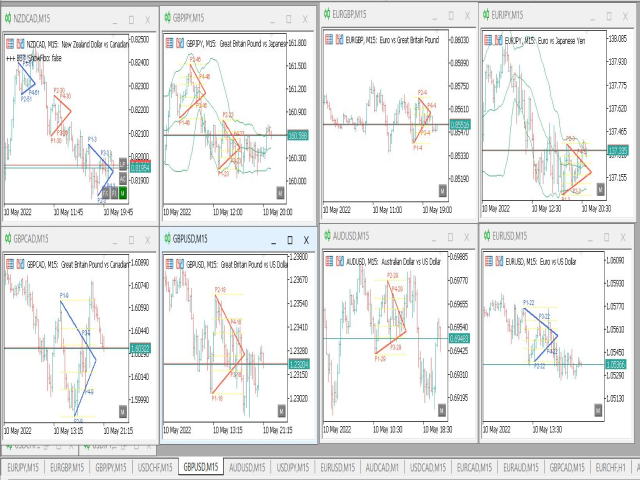Click the gray M button on EURUSD chart
Viewport: 640px width, 480px height.
pyautogui.click(x=598, y=410)
